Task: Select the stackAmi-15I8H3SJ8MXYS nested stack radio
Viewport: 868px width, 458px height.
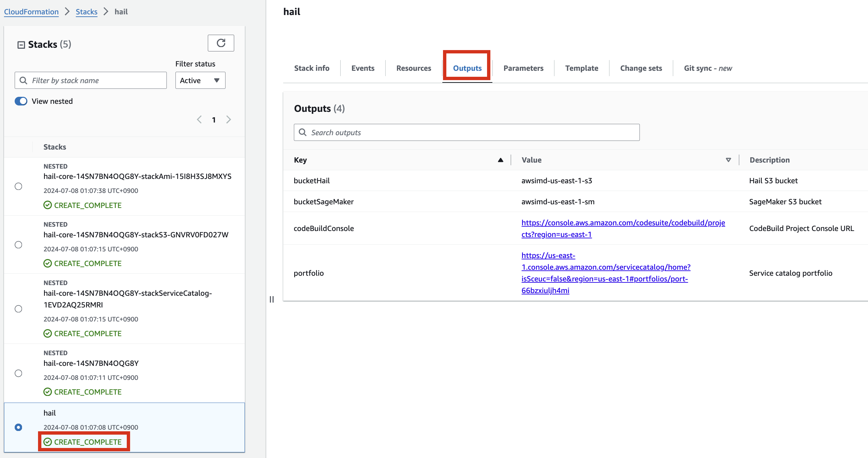Action: [19, 186]
